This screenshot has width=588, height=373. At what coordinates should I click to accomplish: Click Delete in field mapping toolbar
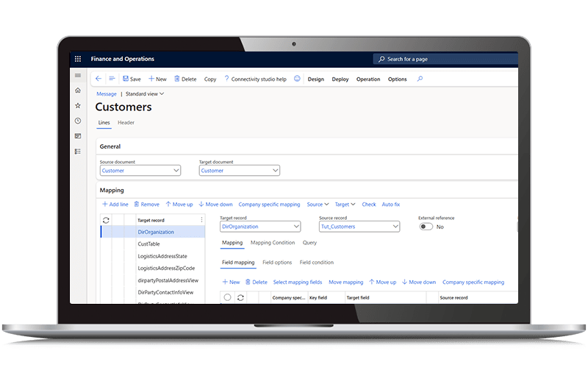point(256,283)
